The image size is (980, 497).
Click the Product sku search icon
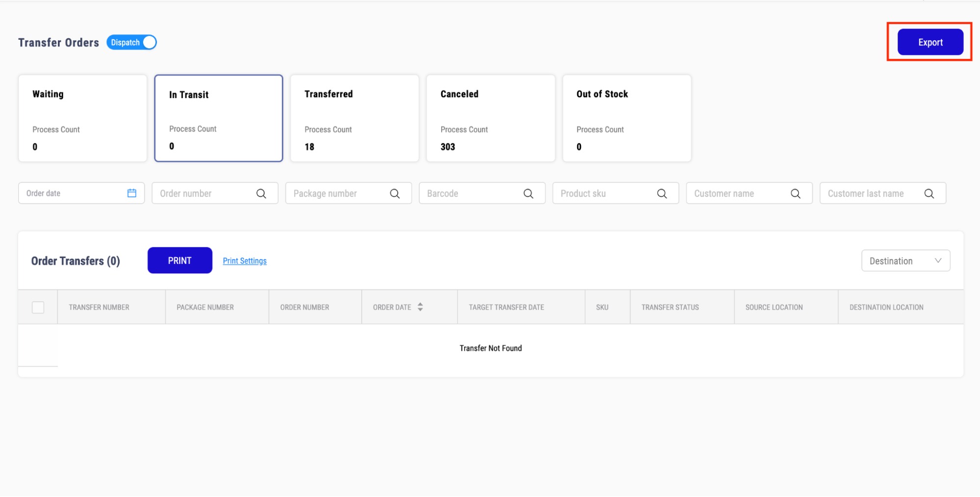click(662, 194)
